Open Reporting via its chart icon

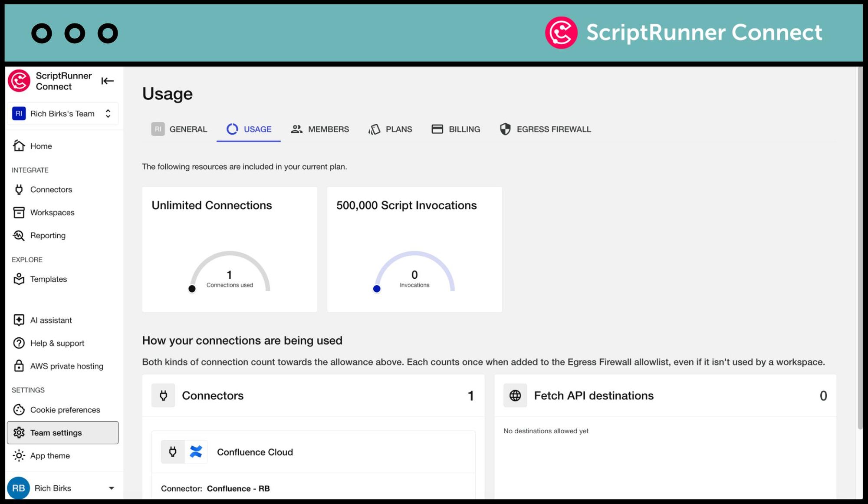(x=19, y=235)
